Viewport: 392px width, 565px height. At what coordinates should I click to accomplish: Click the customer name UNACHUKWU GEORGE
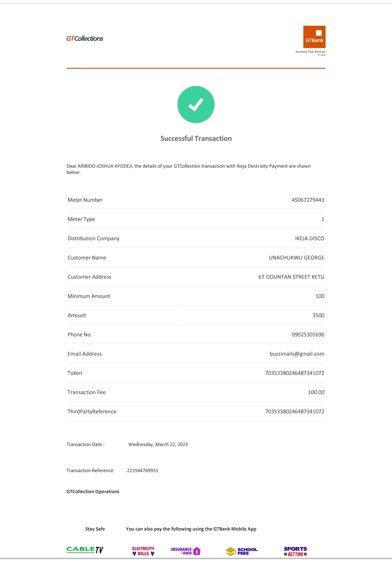coord(296,258)
